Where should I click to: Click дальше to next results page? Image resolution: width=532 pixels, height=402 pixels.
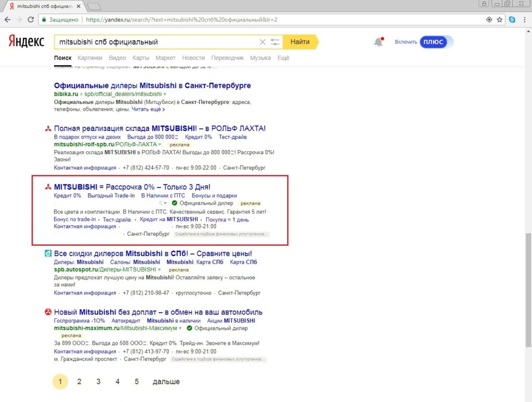pyautogui.click(x=166, y=382)
